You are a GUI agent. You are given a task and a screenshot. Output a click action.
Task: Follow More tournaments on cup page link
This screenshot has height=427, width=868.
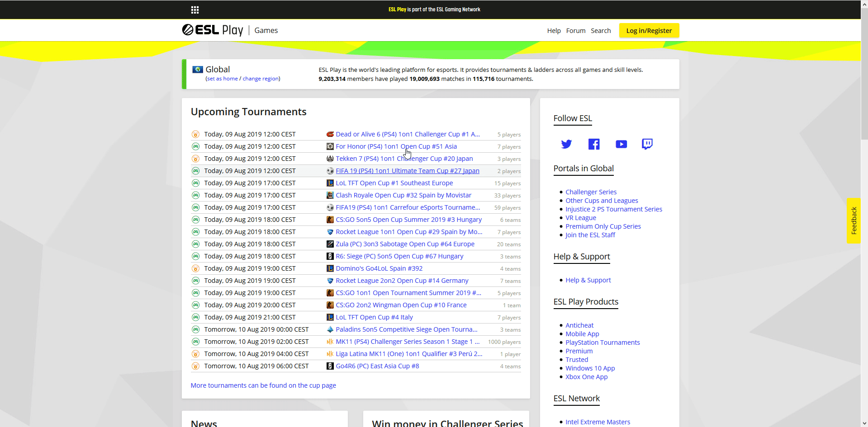pos(263,385)
